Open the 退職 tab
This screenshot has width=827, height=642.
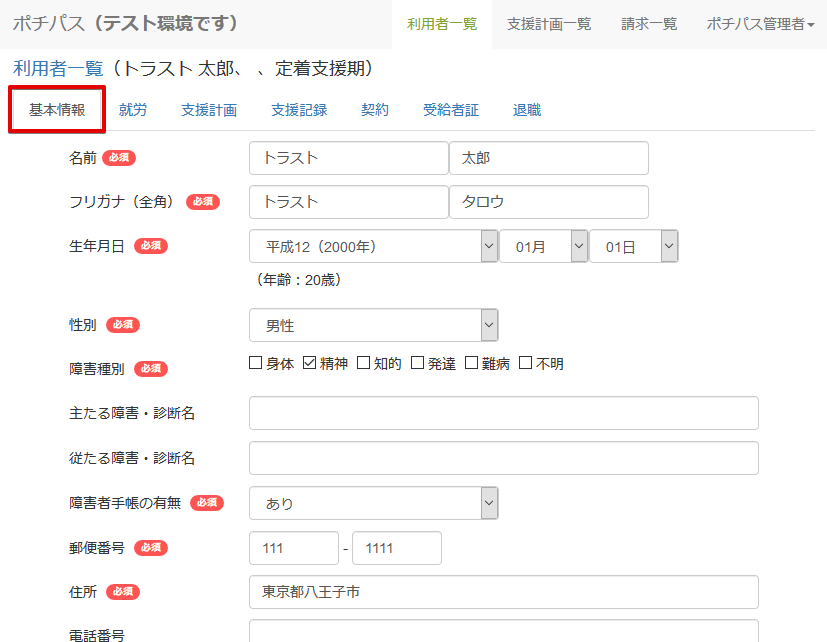(527, 109)
